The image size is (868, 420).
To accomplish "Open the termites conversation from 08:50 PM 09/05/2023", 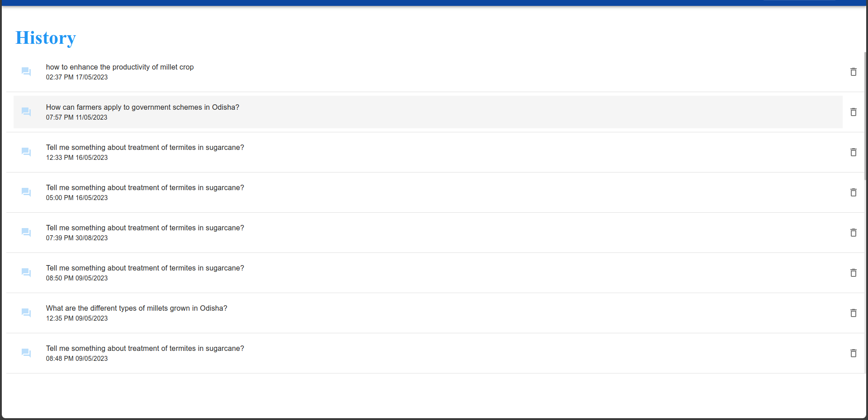I will click(x=145, y=268).
